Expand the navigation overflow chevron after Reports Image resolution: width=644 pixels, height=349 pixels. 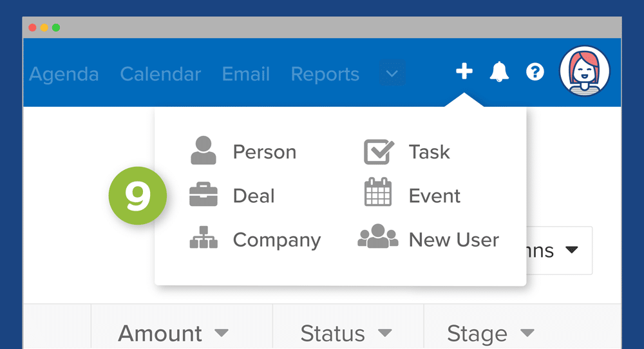coord(392,73)
